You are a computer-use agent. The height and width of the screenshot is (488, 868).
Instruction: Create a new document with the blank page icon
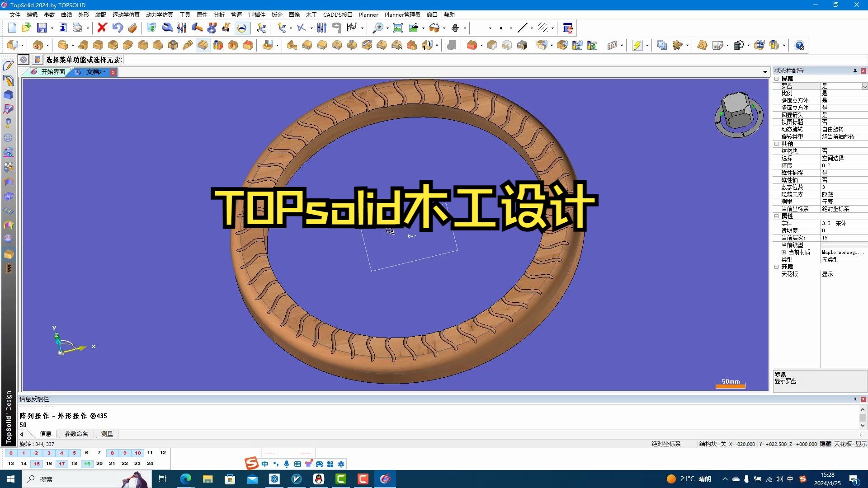(x=12, y=28)
